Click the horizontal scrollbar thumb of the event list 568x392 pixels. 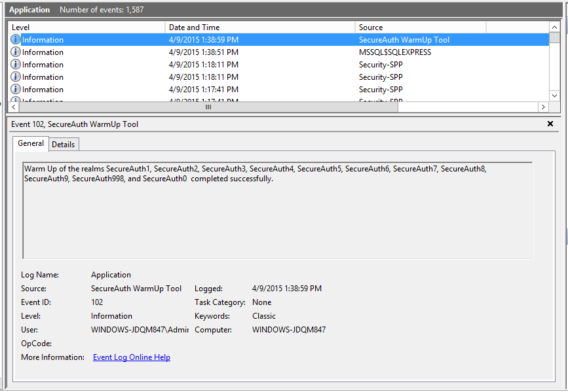pyautogui.click(x=208, y=107)
